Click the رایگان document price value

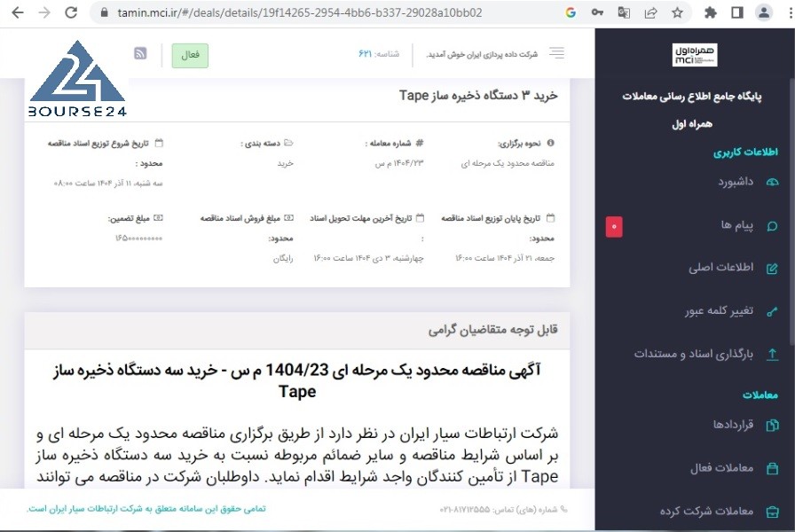[x=283, y=258]
